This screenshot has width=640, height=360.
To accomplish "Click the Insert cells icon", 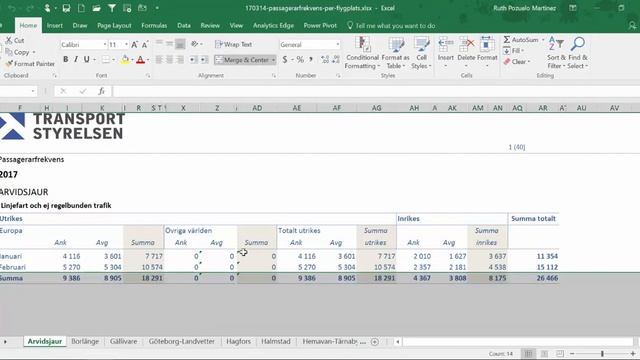I will point(446,44).
